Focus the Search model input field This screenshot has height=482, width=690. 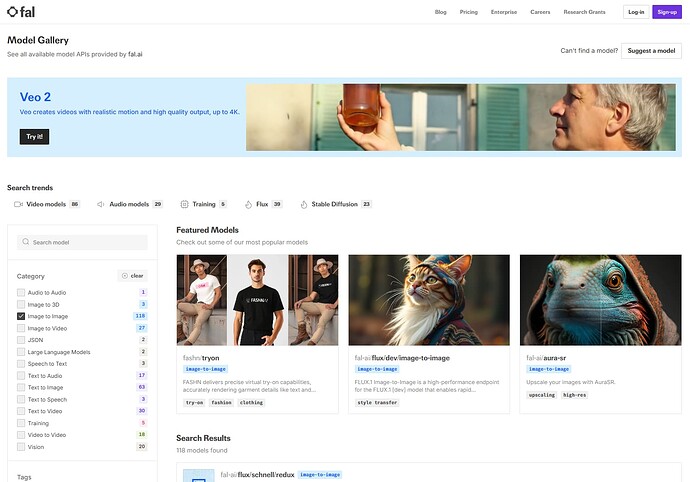[82, 242]
